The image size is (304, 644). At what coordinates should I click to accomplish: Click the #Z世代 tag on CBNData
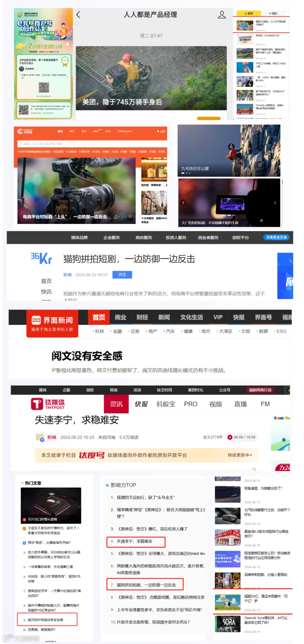(x=96, y=152)
